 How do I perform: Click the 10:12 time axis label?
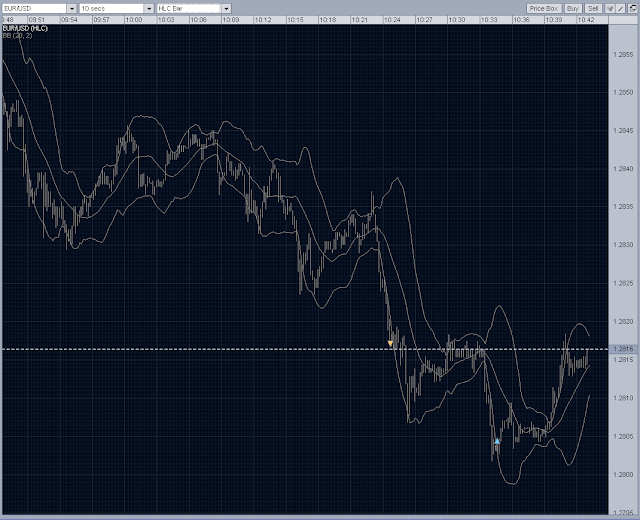click(x=263, y=20)
